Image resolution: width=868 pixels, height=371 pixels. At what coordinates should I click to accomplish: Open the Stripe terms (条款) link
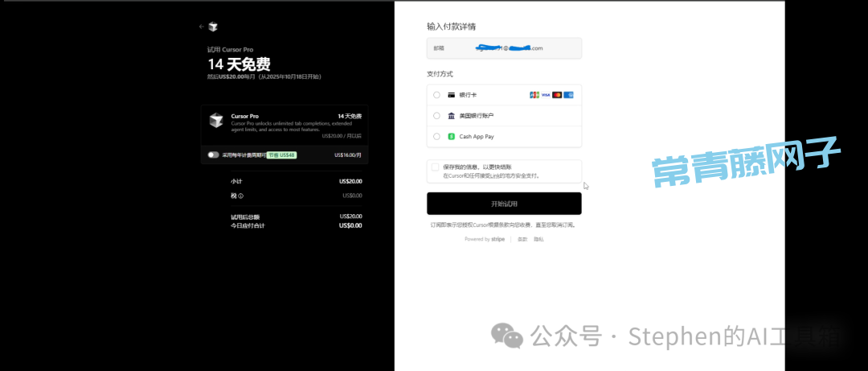tap(522, 239)
